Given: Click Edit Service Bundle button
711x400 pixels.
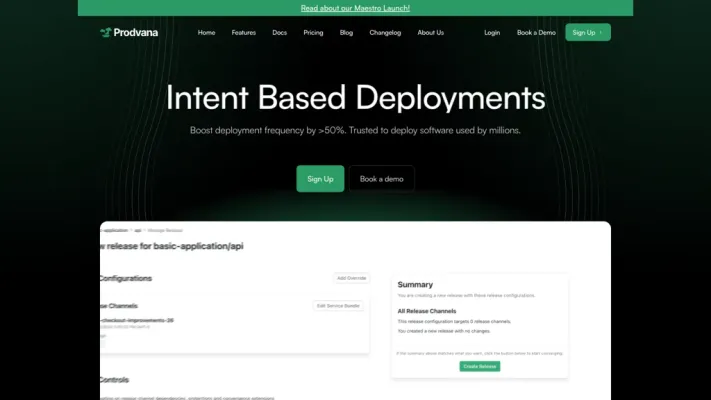Looking at the screenshot, I should [338, 306].
